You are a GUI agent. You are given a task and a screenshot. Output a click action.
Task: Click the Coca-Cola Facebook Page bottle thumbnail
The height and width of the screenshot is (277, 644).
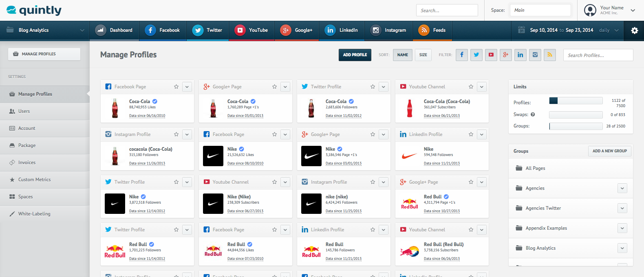tap(115, 108)
